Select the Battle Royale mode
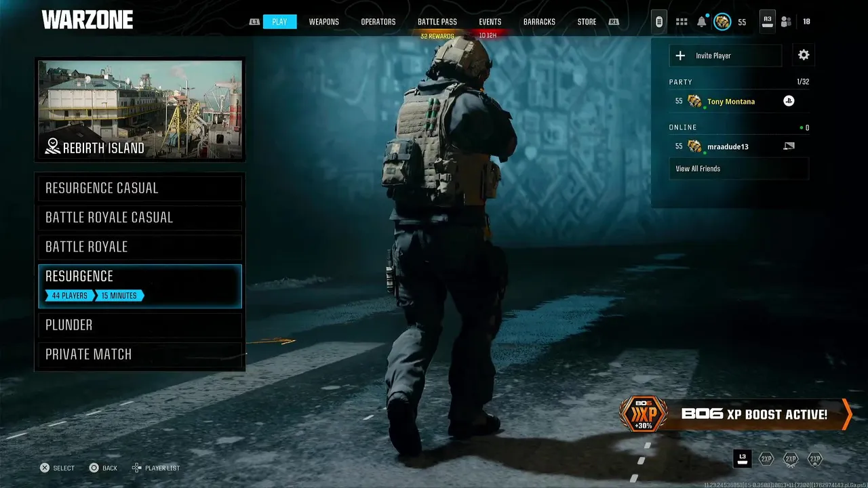The width and height of the screenshot is (868, 488). point(140,247)
